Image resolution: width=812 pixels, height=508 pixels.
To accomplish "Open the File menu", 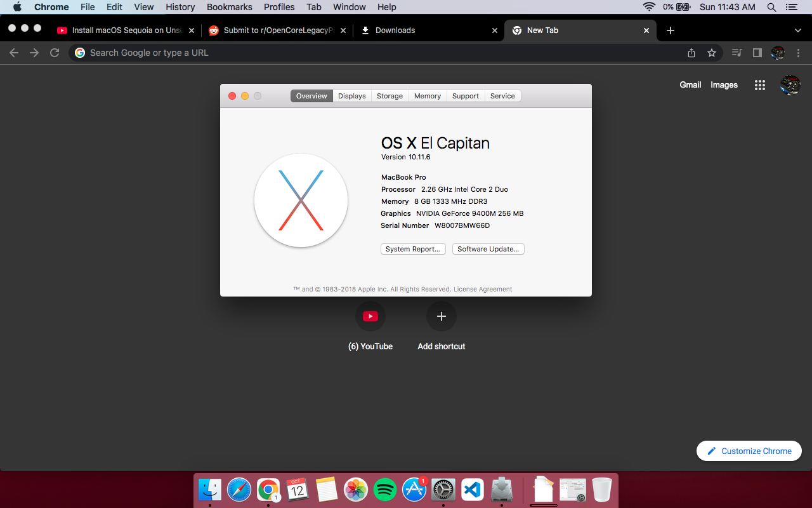I will [x=88, y=7].
